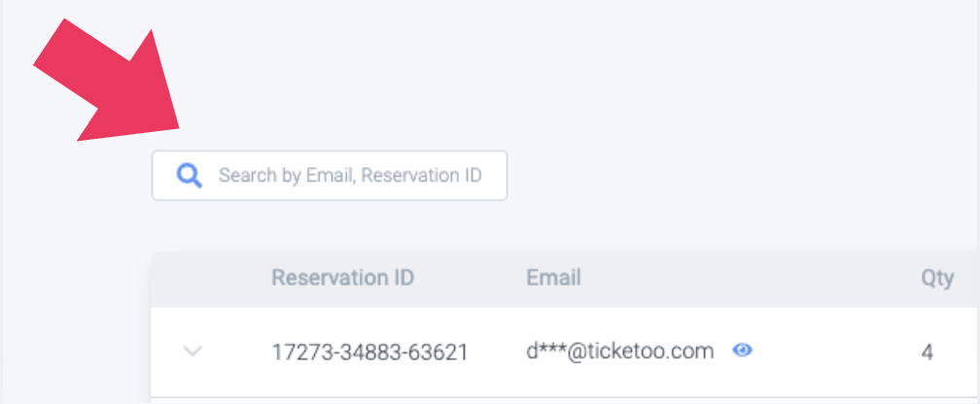Sort by the Reservation ID column header
The height and width of the screenshot is (404, 980).
pyautogui.click(x=342, y=279)
